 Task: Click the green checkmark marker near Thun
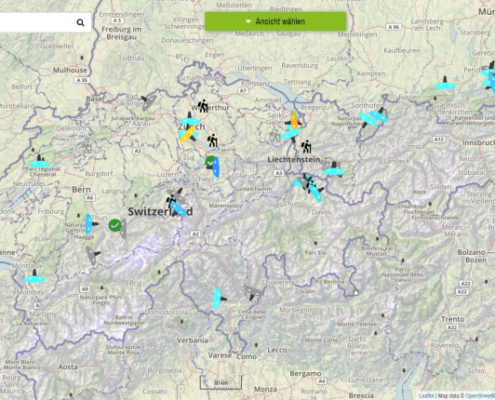[x=115, y=225]
